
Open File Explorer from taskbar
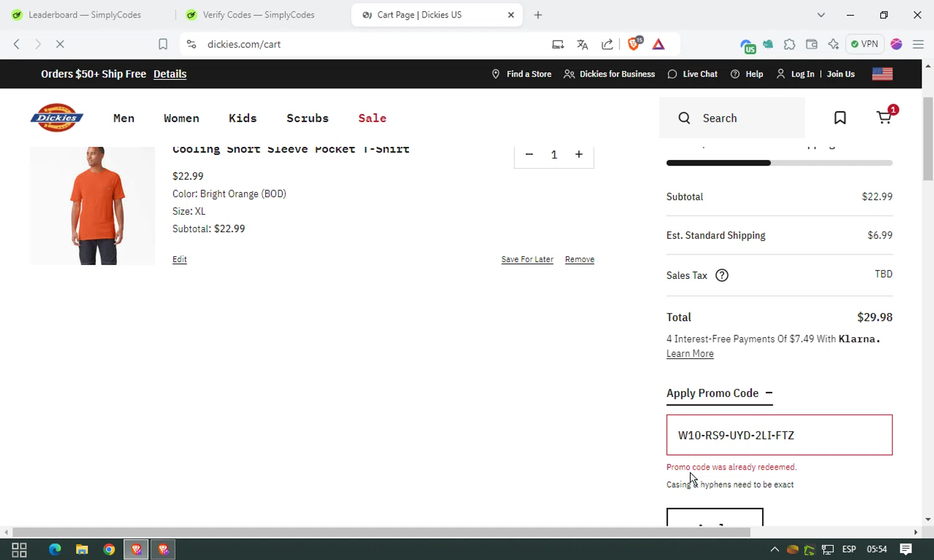82,549
